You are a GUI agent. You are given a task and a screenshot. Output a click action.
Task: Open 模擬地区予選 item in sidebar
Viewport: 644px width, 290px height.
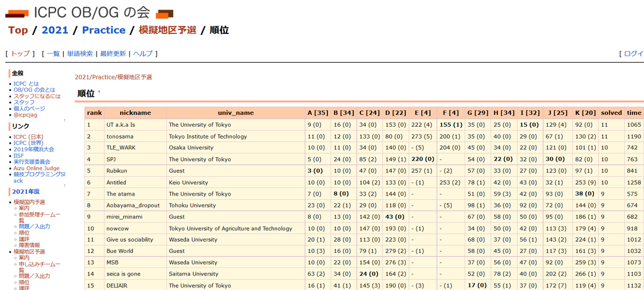(29, 252)
